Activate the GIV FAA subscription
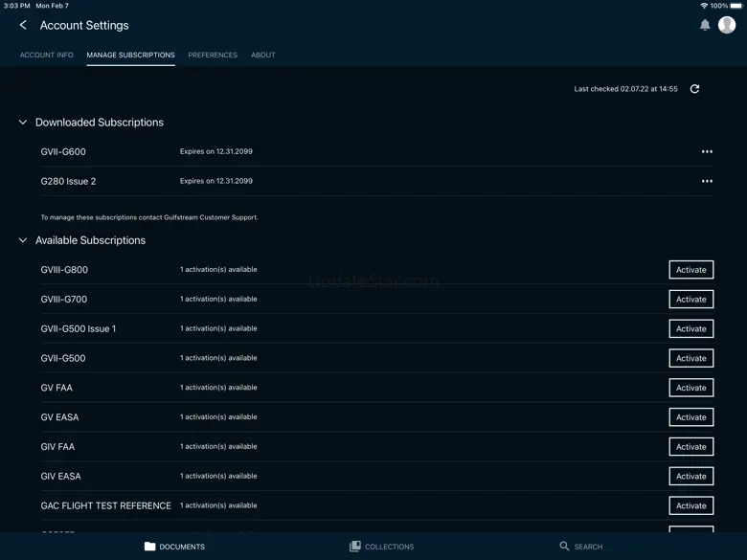 click(690, 447)
